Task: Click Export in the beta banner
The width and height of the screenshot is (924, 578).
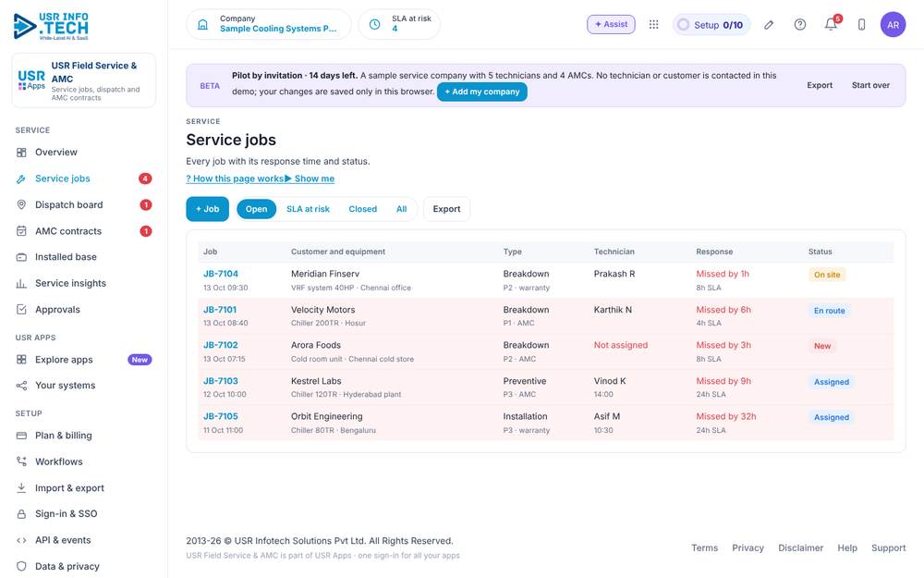Action: tap(820, 85)
